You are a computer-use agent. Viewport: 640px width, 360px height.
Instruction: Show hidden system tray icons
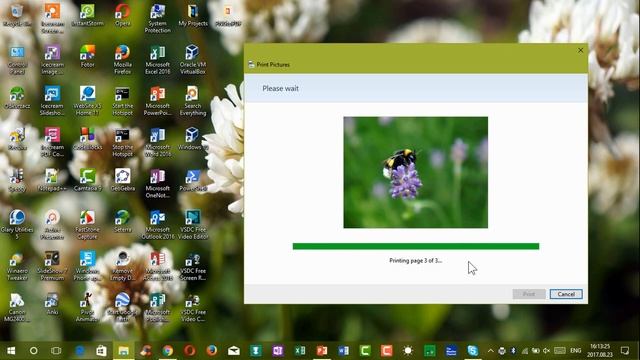(x=490, y=351)
